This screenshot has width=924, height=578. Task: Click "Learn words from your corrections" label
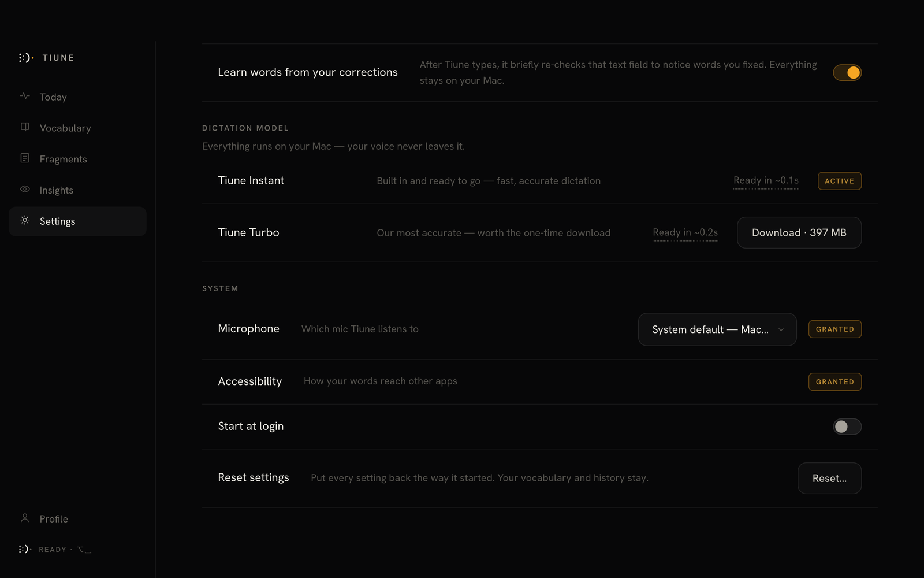pyautogui.click(x=308, y=72)
